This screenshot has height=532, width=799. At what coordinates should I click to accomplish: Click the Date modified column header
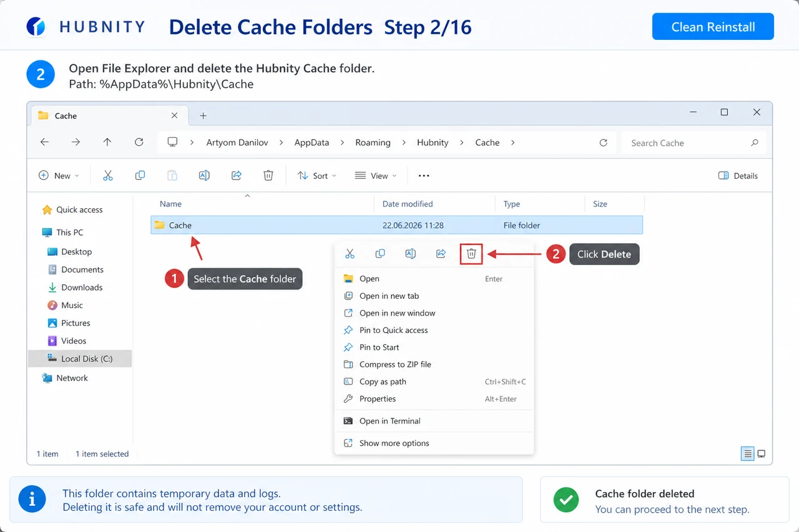click(x=408, y=204)
